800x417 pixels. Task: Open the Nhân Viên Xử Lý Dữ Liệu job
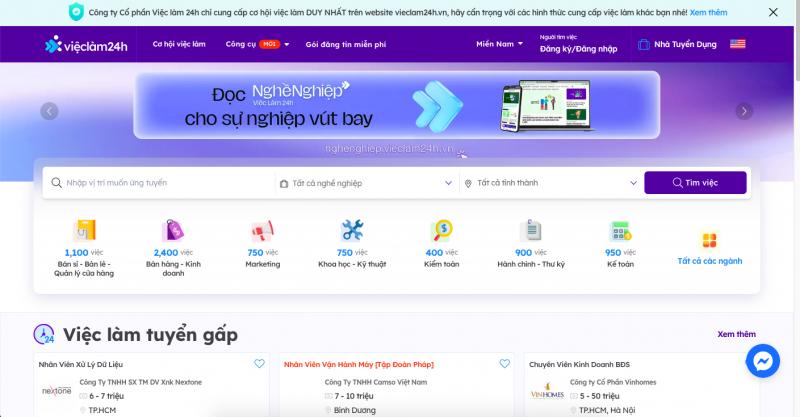click(x=81, y=364)
